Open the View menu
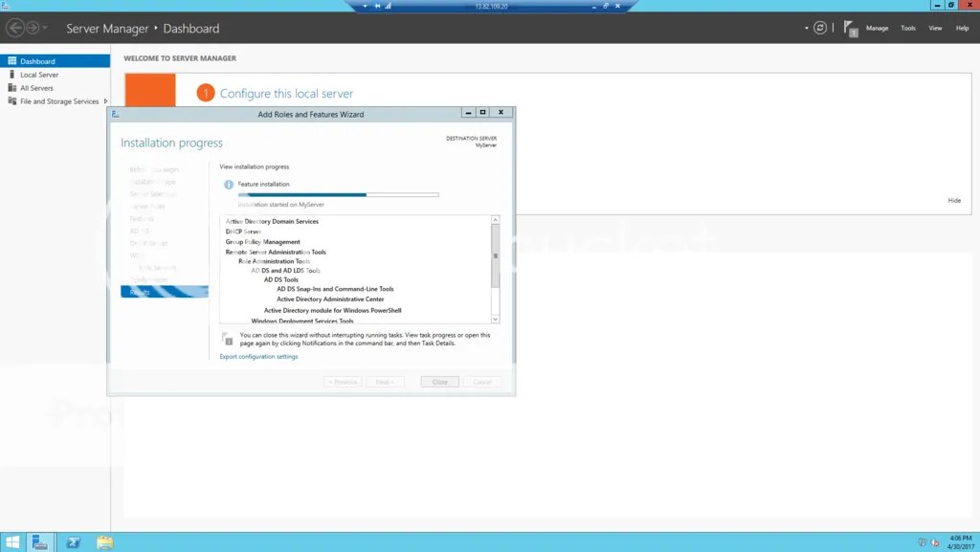This screenshot has height=552, width=980. click(x=935, y=28)
